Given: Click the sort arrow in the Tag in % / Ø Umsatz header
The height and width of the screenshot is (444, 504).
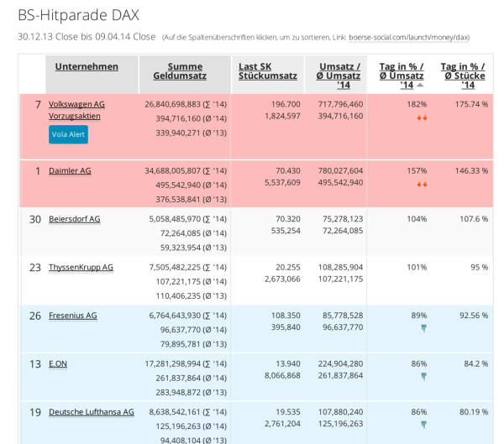Looking at the screenshot, I should (420, 85).
